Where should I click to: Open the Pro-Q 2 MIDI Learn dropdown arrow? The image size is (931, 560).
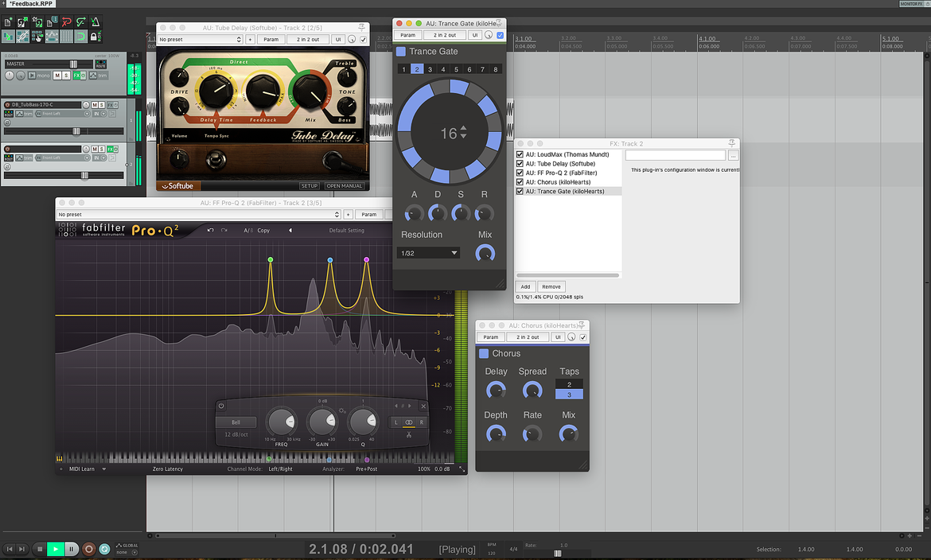click(x=104, y=469)
